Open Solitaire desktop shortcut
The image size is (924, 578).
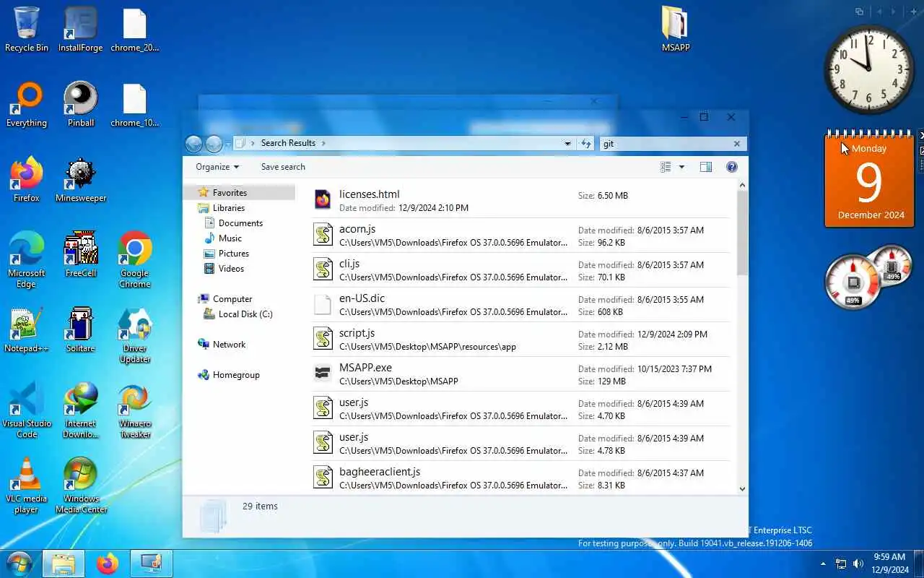coord(81,331)
